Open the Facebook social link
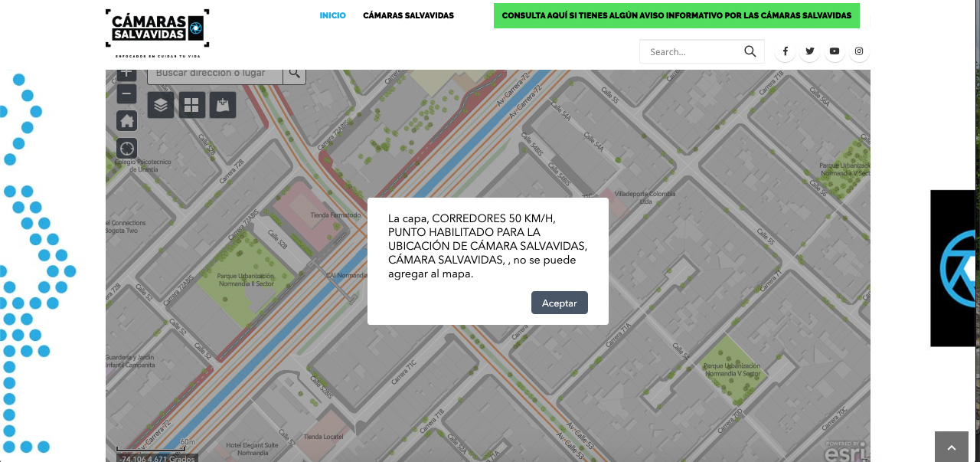This screenshot has width=980, height=462. [785, 51]
